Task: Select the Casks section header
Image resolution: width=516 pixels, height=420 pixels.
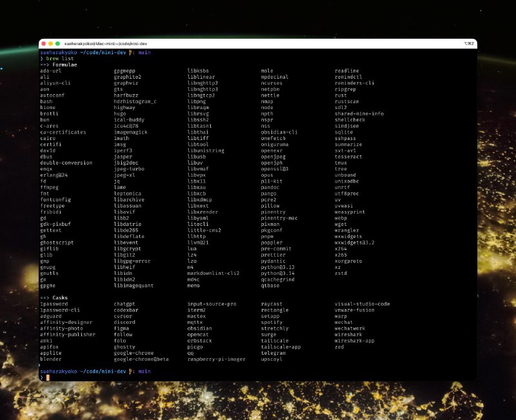Action: coord(61,297)
